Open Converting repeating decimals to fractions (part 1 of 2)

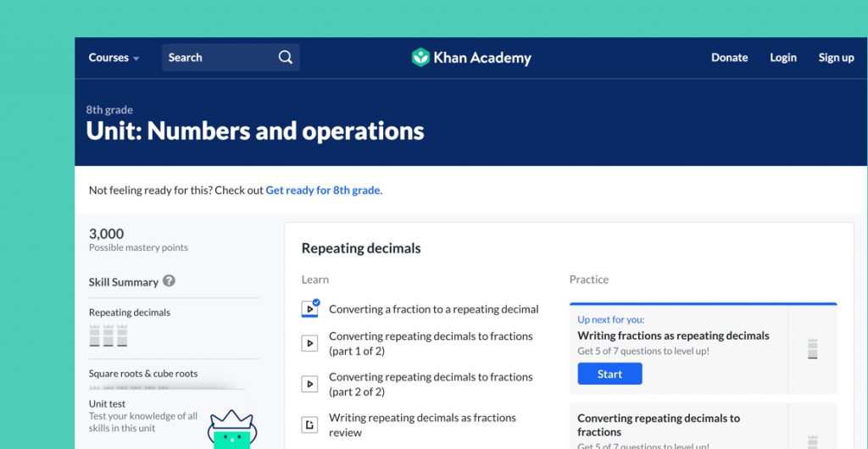(431, 343)
